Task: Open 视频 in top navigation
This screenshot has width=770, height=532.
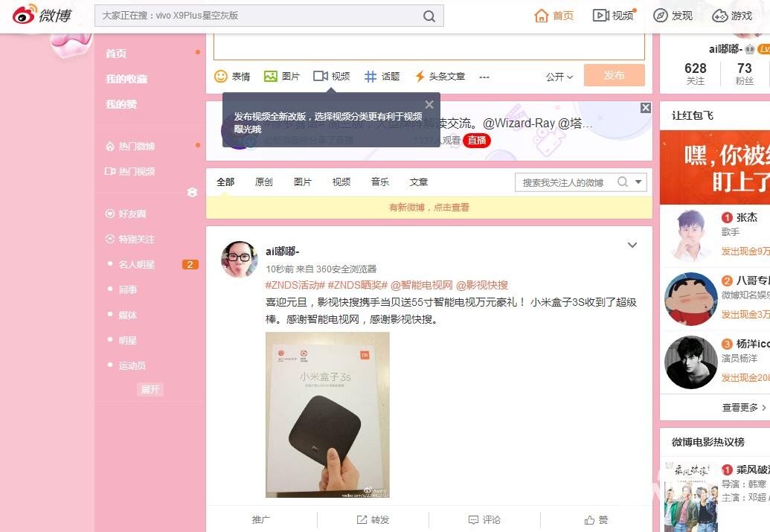Action: [614, 16]
